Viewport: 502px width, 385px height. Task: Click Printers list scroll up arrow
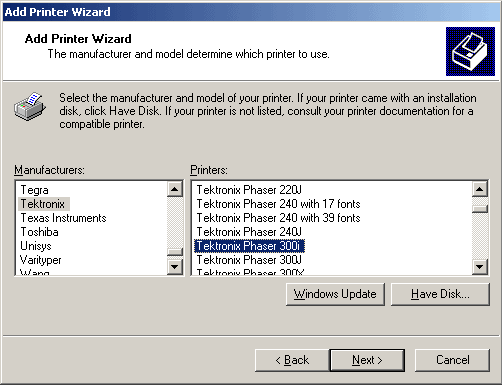[x=480, y=189]
